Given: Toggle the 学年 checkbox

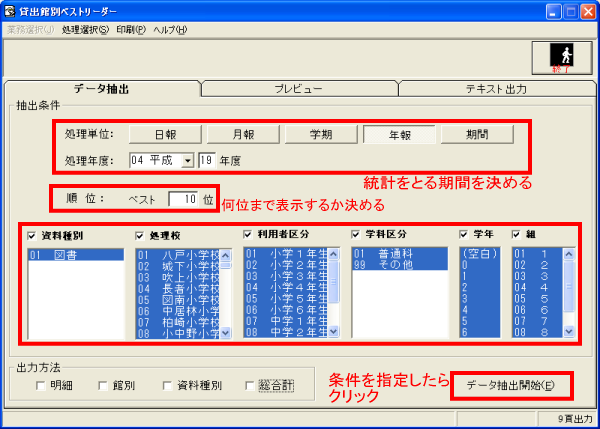Looking at the screenshot, I should (463, 234).
